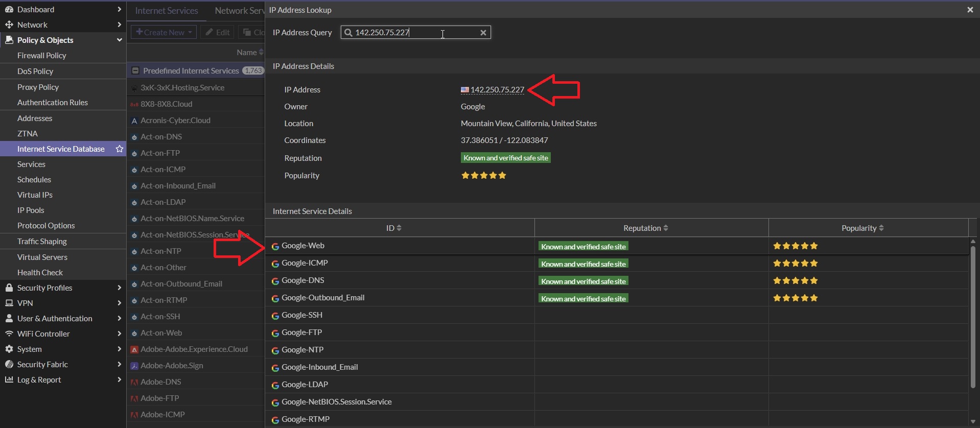Click the Google logo beside Google-Outbound_Email
980x428 pixels.
275,298
